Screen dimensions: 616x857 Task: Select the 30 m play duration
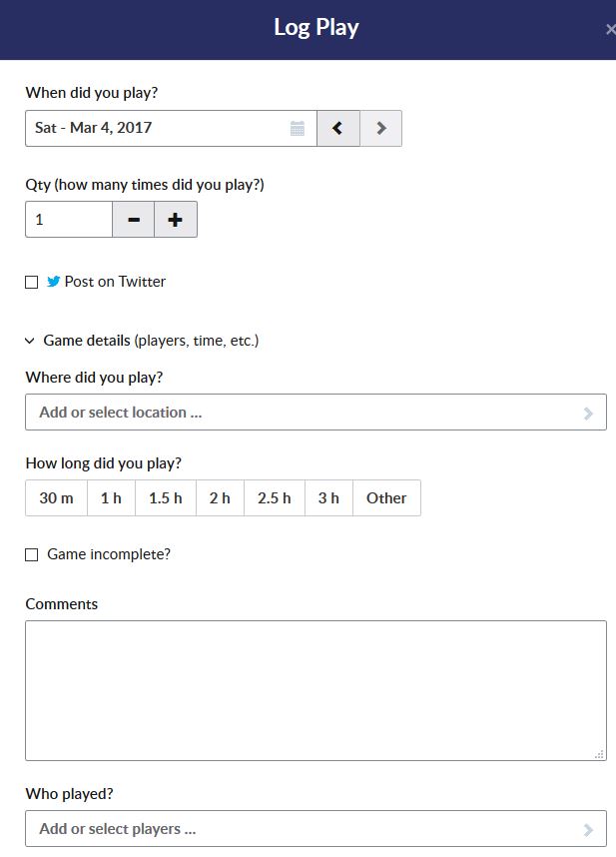click(x=56, y=498)
